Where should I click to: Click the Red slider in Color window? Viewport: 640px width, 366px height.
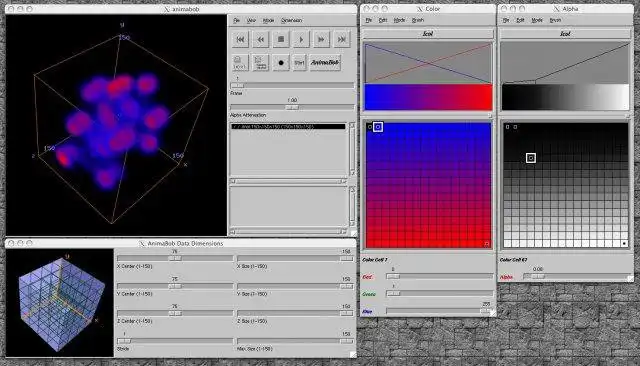click(x=440, y=276)
